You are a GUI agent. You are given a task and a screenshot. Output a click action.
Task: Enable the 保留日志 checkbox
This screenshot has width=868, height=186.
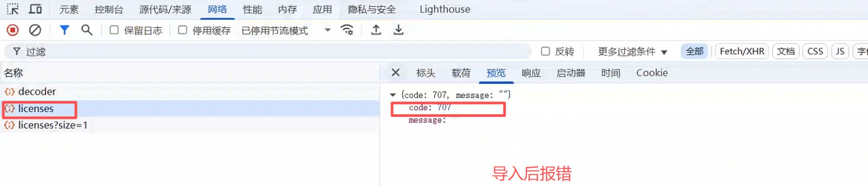114,30
